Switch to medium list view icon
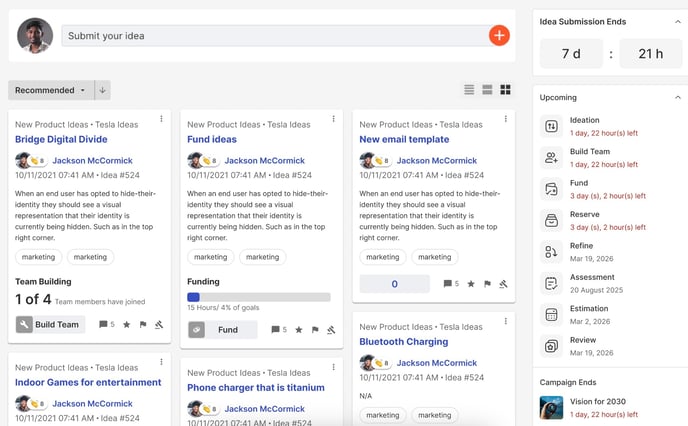Image resolution: width=688 pixels, height=426 pixels. point(487,90)
